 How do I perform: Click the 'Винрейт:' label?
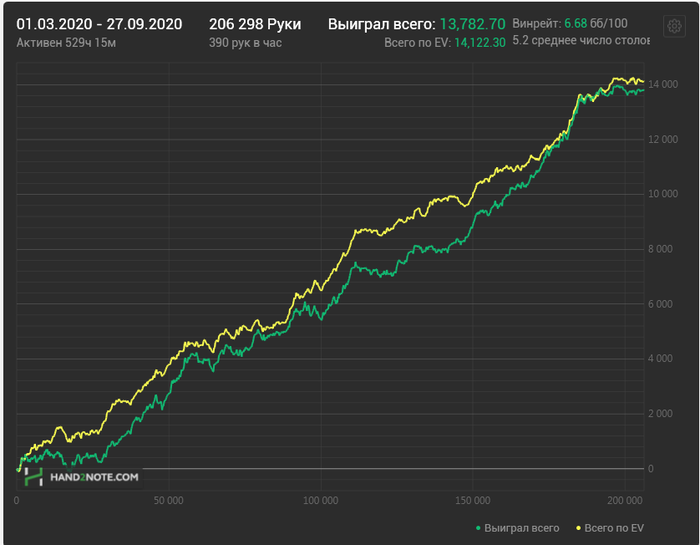click(x=537, y=23)
